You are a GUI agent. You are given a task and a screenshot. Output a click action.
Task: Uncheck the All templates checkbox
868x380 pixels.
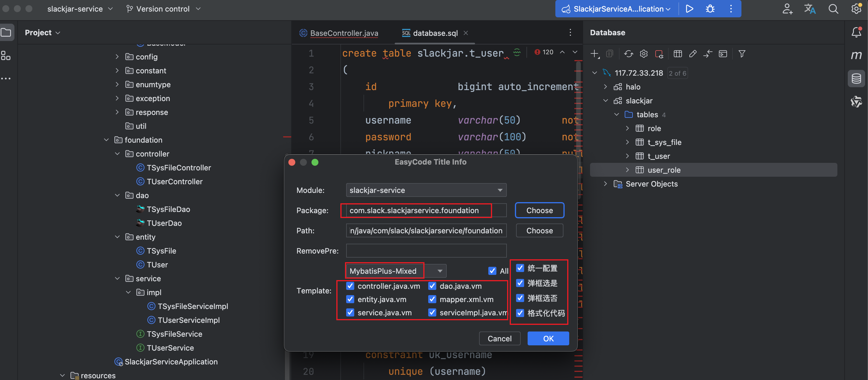click(x=492, y=271)
